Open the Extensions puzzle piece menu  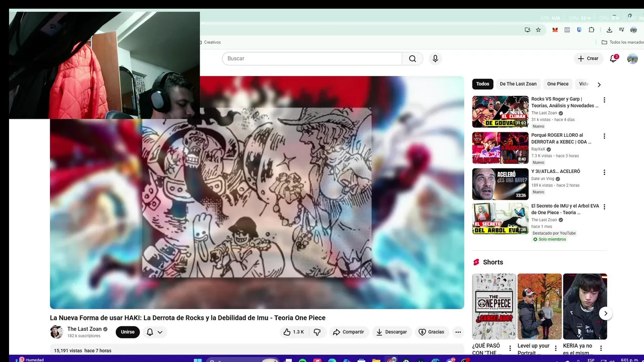592,30
